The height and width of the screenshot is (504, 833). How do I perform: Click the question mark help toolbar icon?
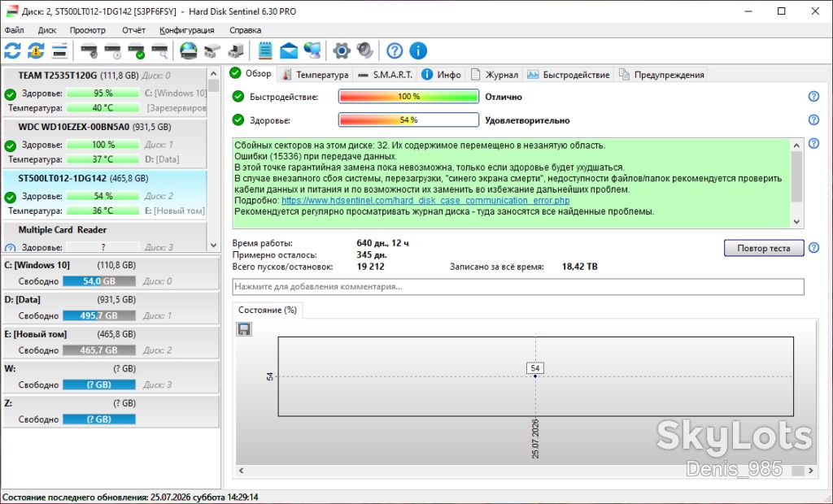(x=395, y=51)
